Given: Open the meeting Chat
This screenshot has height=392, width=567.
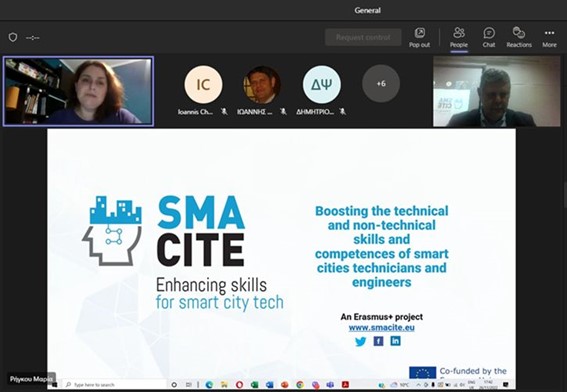Looking at the screenshot, I should click(489, 37).
